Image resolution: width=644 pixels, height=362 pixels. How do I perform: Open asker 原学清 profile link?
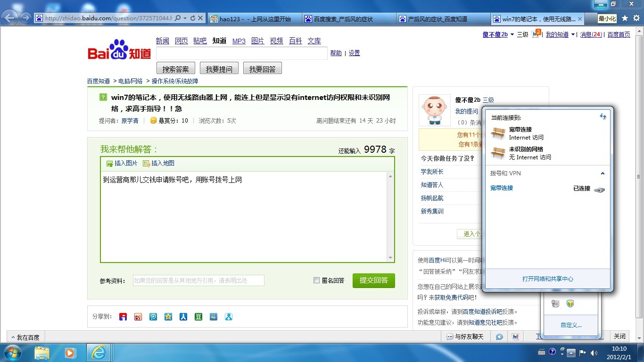(x=130, y=121)
